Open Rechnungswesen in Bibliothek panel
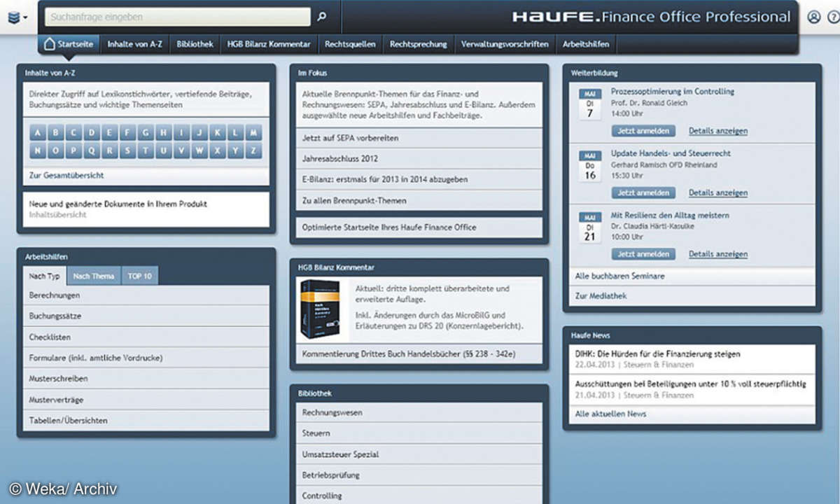The image size is (840, 504). tap(419, 412)
